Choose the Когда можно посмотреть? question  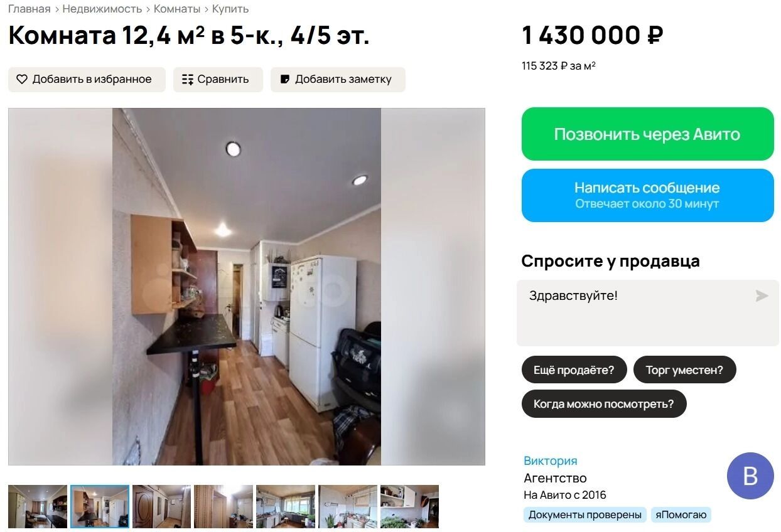(x=604, y=404)
